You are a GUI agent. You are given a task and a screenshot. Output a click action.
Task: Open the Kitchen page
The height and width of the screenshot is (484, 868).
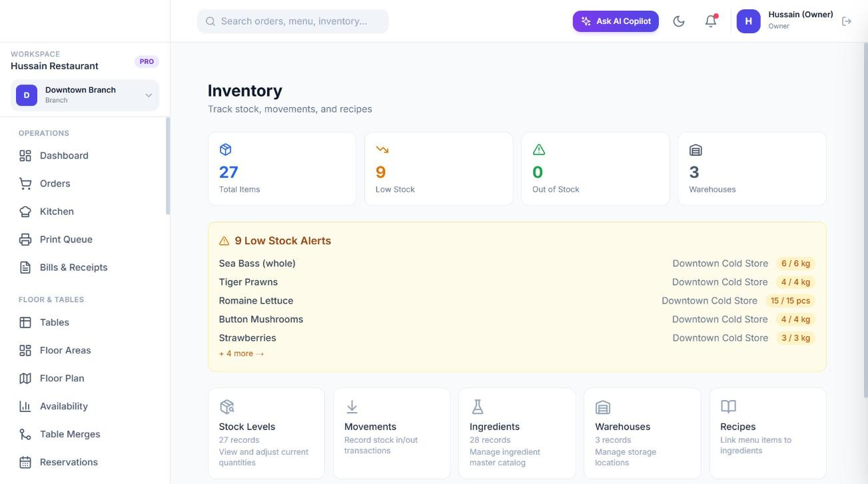85,212
